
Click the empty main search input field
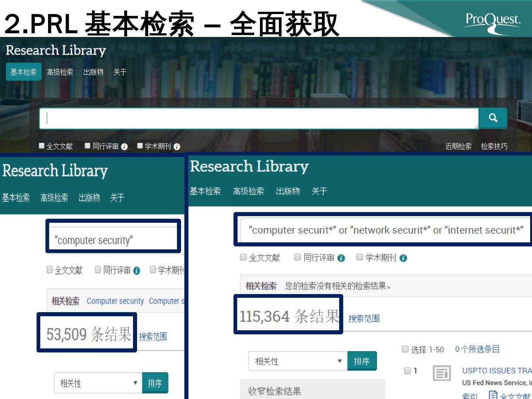click(259, 118)
